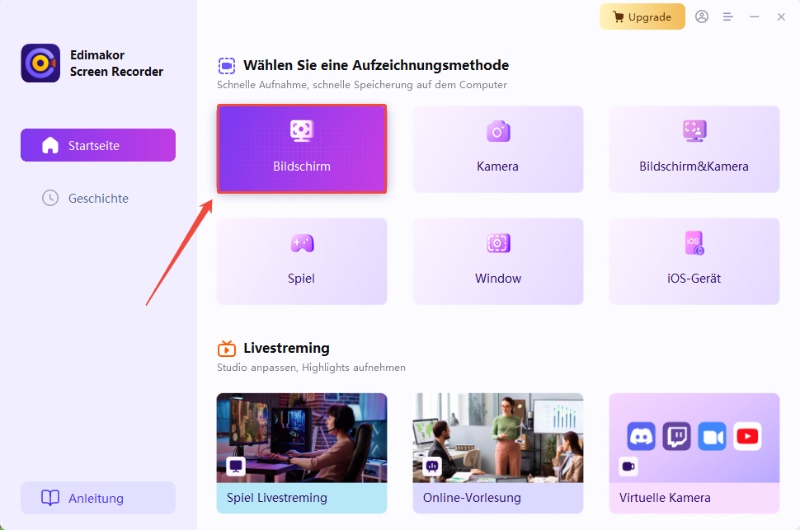Image resolution: width=800 pixels, height=530 pixels.
Task: Open the user account profile icon
Action: [x=702, y=17]
